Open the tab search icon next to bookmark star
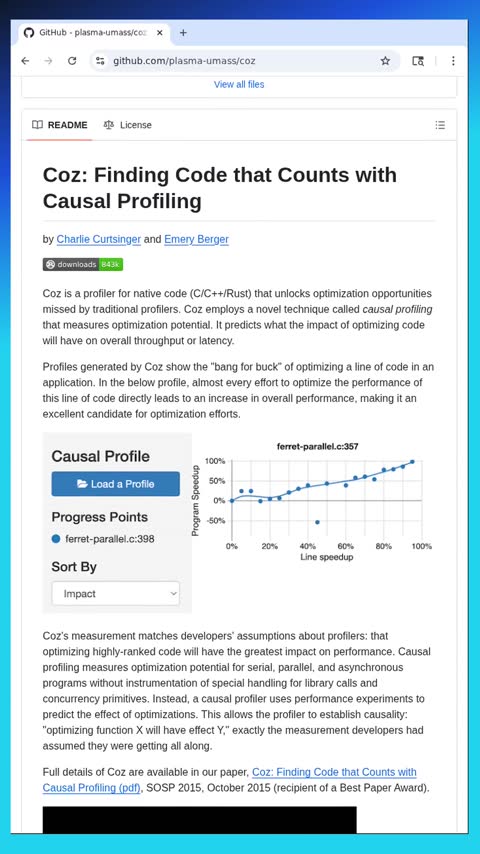Screen dimensions: 480x854 (x=418, y=61)
